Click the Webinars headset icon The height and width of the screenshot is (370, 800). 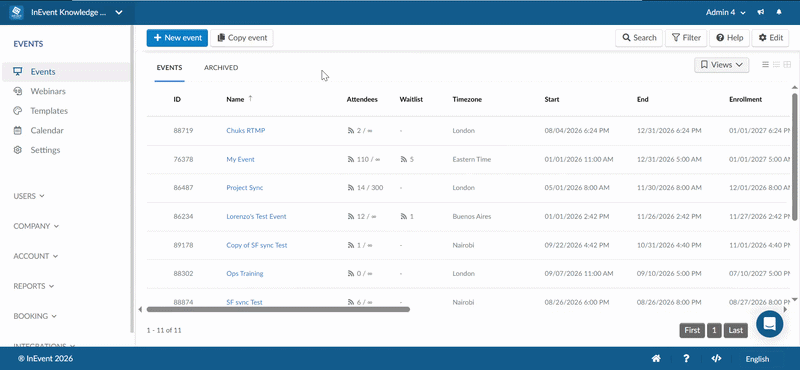point(18,91)
